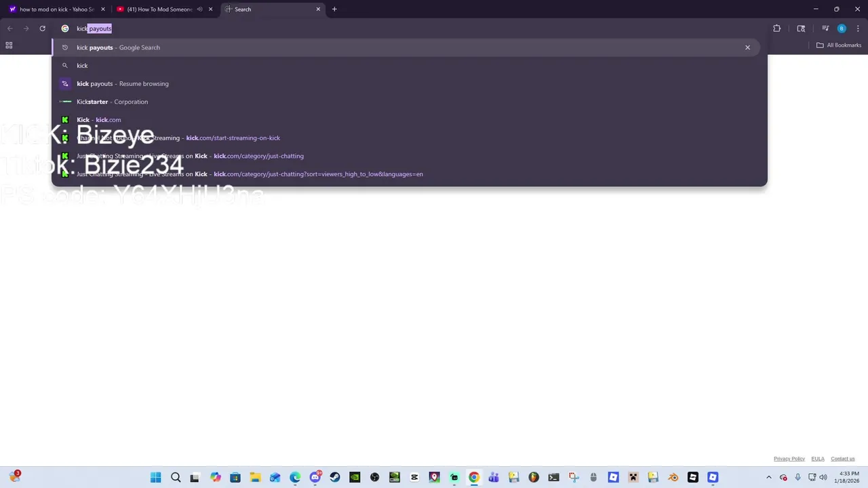Open the Windows Start menu
Screen dimensions: 868x488
(x=155, y=478)
